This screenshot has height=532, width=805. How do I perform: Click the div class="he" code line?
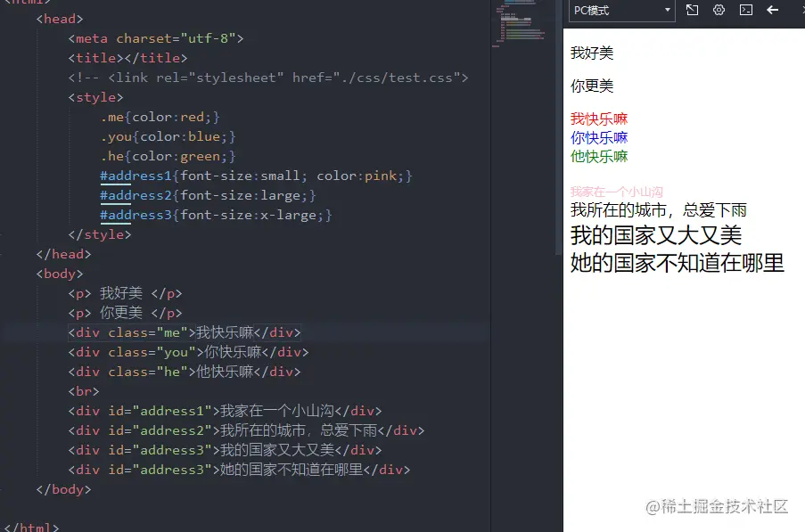[x=185, y=372]
